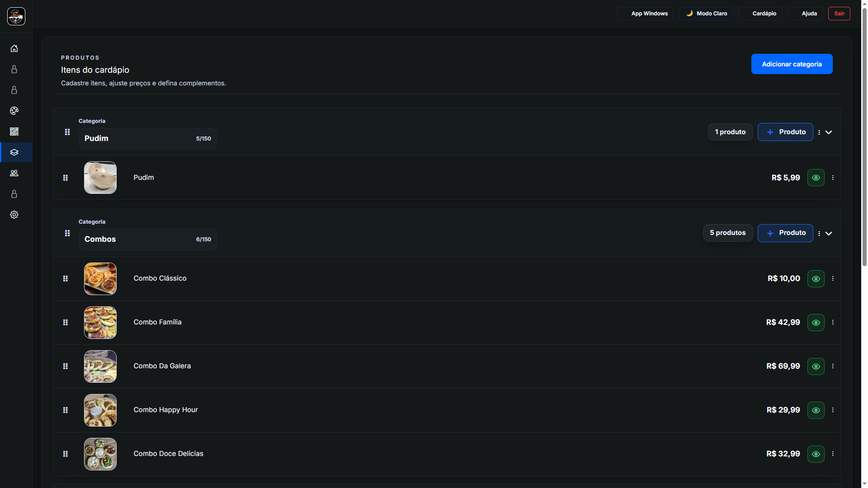Click the Combos category name field
Image resolution: width=868 pixels, height=488 pixels.
[136, 239]
